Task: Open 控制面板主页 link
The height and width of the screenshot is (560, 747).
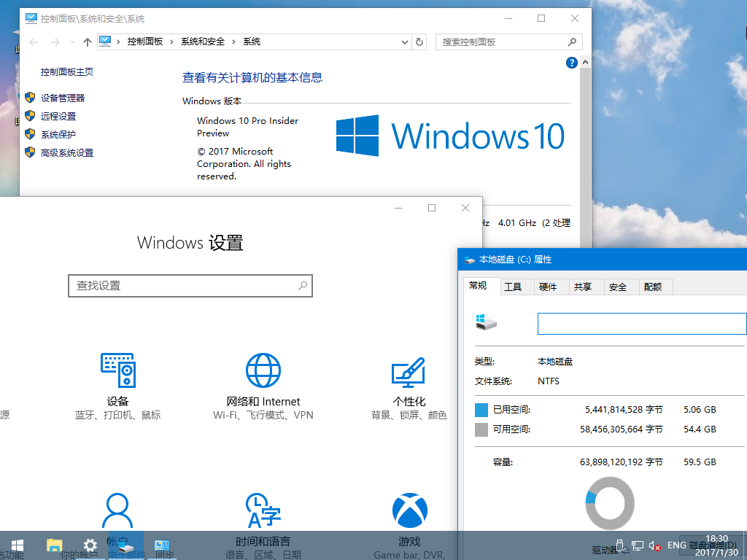Action: point(66,72)
